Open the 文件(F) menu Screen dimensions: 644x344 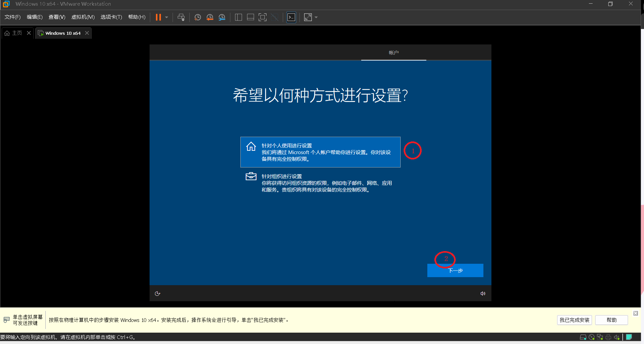tap(12, 17)
